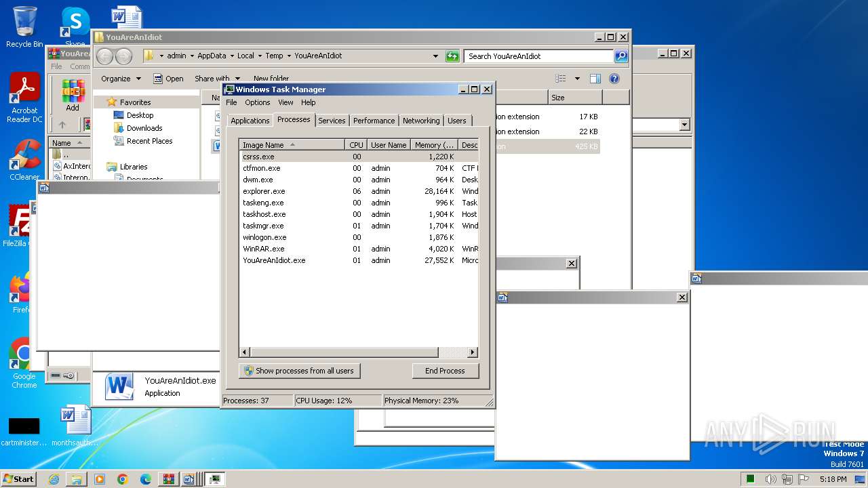Select WinRAR.exe process row
This screenshot has height=488, width=868.
359,249
